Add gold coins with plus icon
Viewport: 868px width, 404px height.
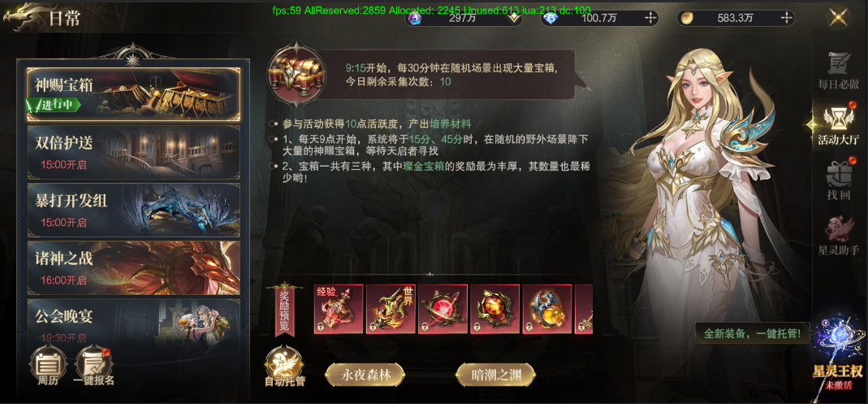coord(787,18)
